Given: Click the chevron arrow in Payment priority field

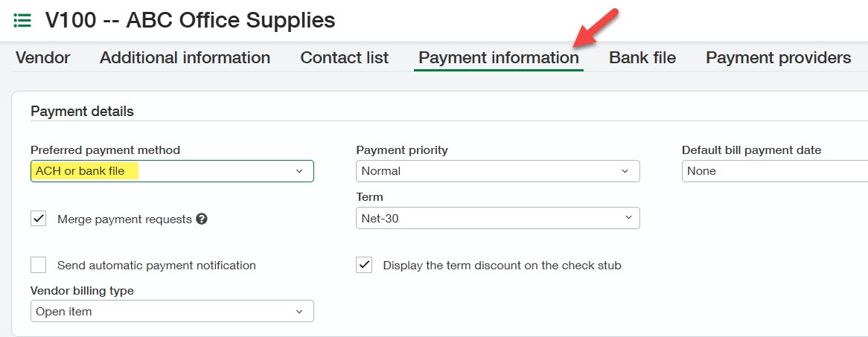Looking at the screenshot, I should [625, 171].
